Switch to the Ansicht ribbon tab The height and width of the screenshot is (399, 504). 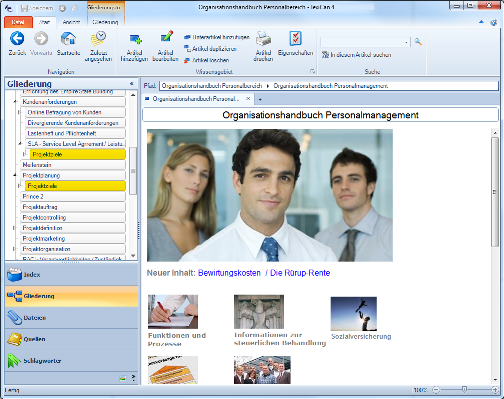pos(71,22)
